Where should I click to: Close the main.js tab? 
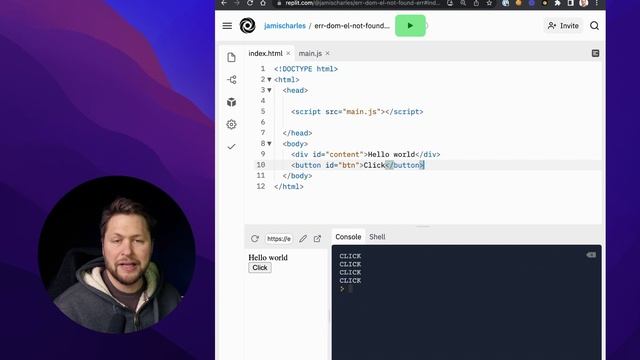point(327,53)
